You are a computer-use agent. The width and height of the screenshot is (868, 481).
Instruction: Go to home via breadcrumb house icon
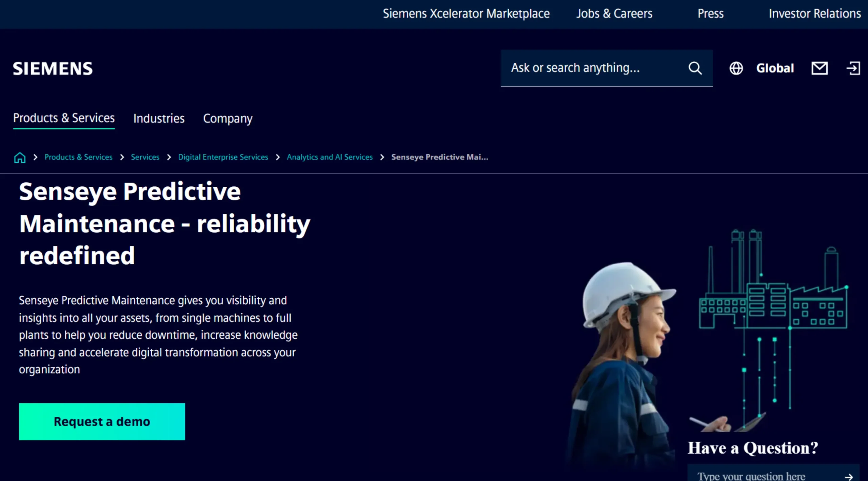(x=20, y=157)
